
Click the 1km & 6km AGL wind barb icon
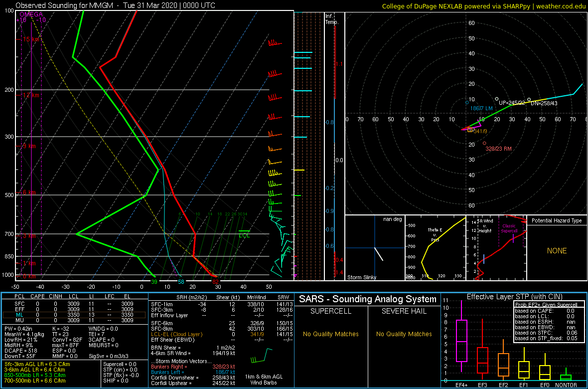point(262,356)
